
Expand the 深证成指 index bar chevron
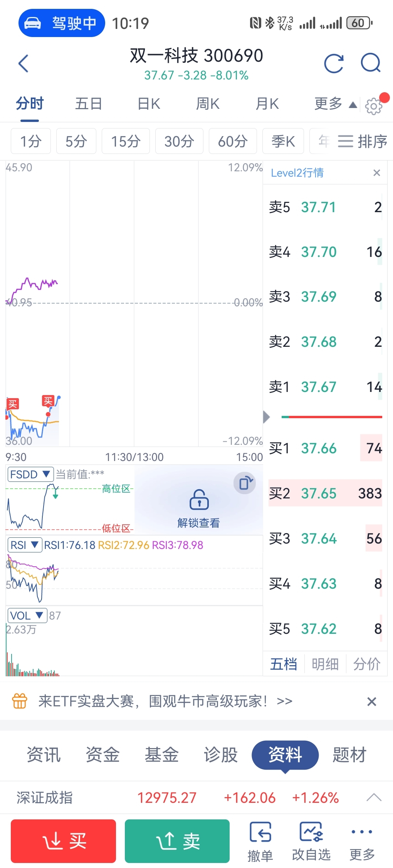374,797
